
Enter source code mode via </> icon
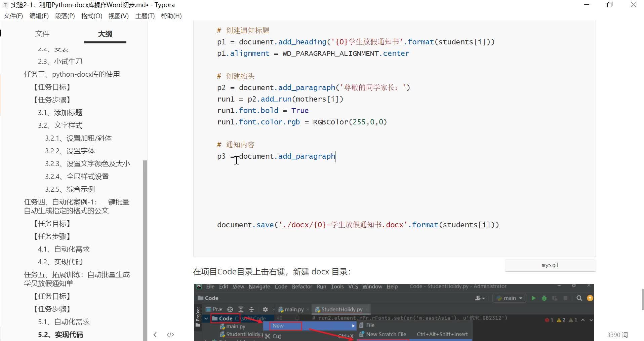pyautogui.click(x=170, y=335)
